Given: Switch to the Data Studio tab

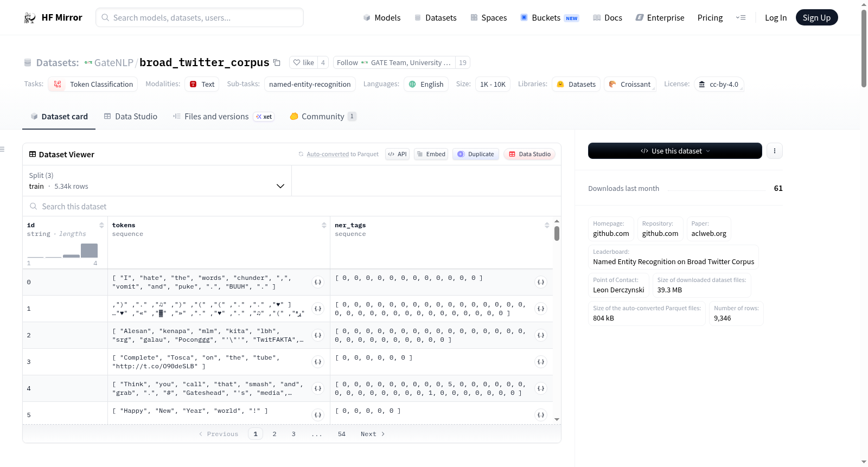Looking at the screenshot, I should coord(131,117).
